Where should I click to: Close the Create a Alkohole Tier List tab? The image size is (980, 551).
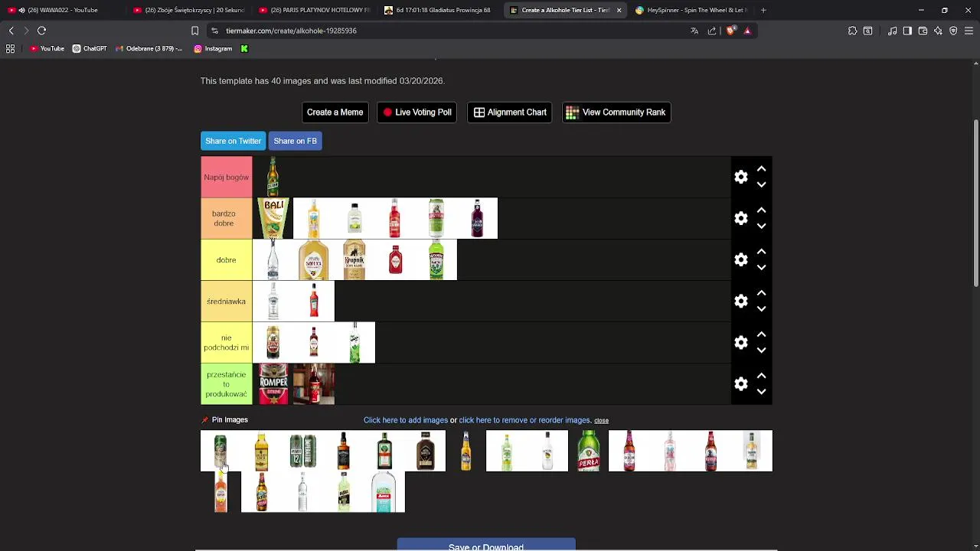(619, 10)
